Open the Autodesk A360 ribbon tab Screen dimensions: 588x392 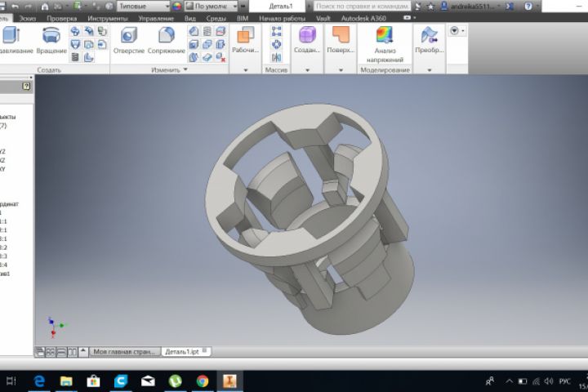click(x=363, y=18)
